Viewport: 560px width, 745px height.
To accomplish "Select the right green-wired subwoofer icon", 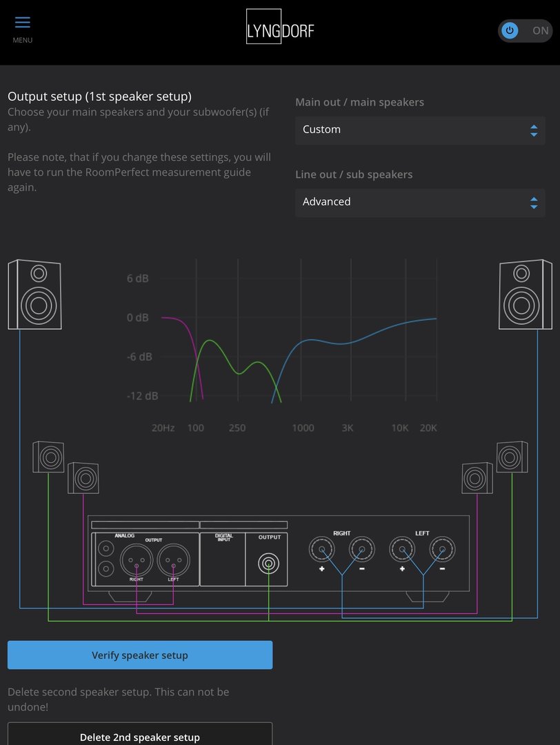I will coord(512,457).
